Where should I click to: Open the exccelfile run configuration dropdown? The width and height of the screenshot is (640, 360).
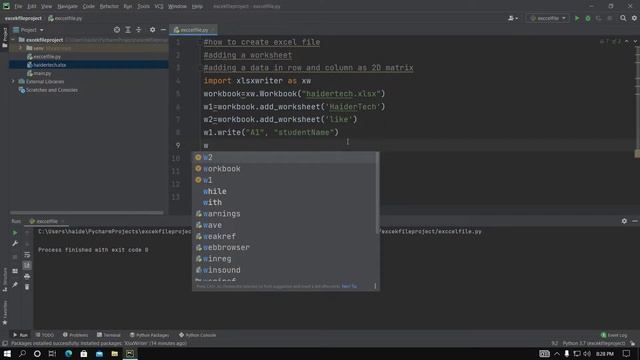pyautogui.click(x=548, y=18)
